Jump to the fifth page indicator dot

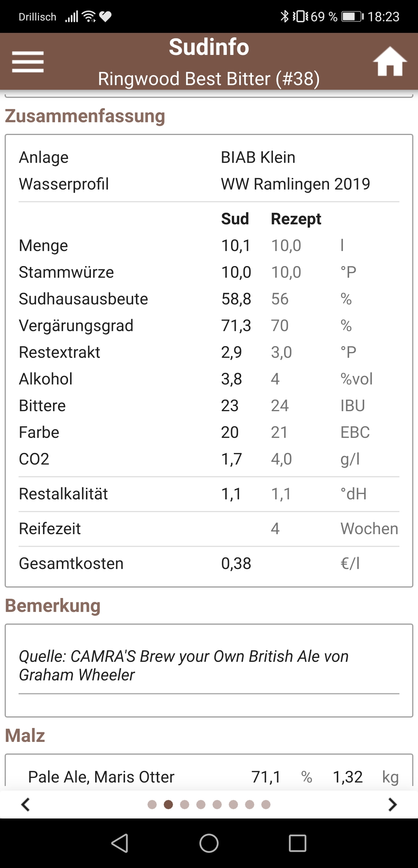point(217,805)
